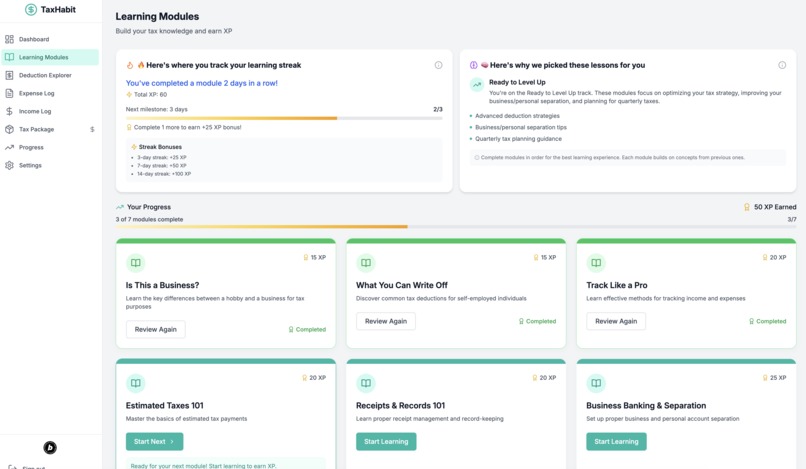
Task: Start Learning Business Banking & Separation
Action: (x=616, y=441)
